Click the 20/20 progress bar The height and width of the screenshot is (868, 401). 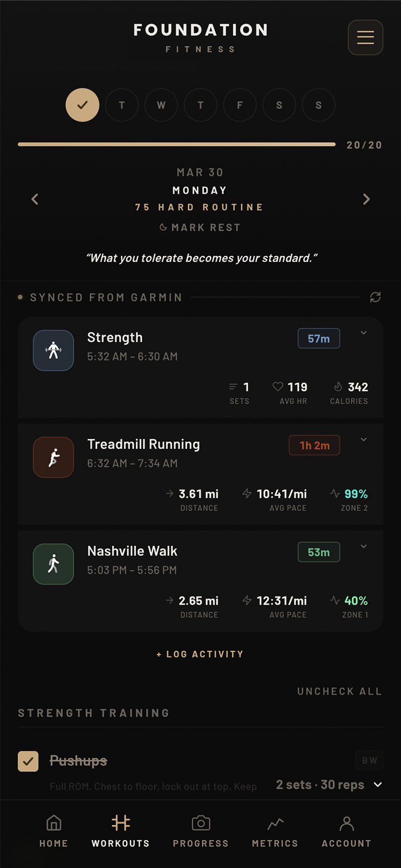click(176, 144)
